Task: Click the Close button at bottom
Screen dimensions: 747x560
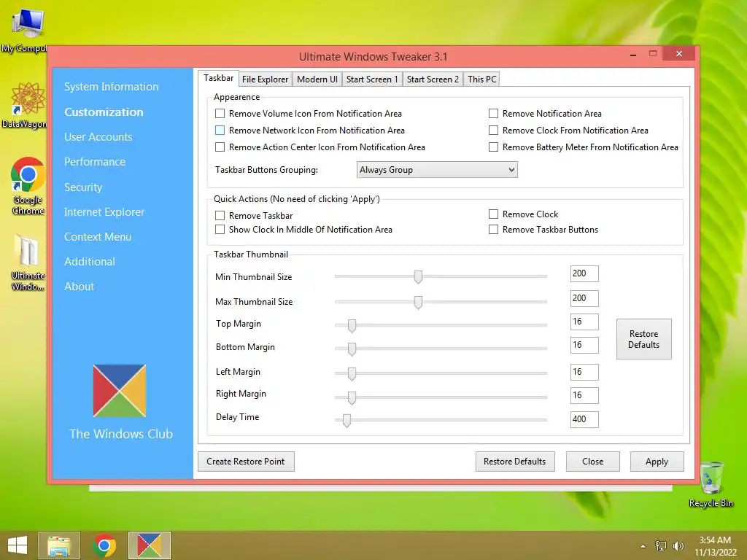Action: 592,462
